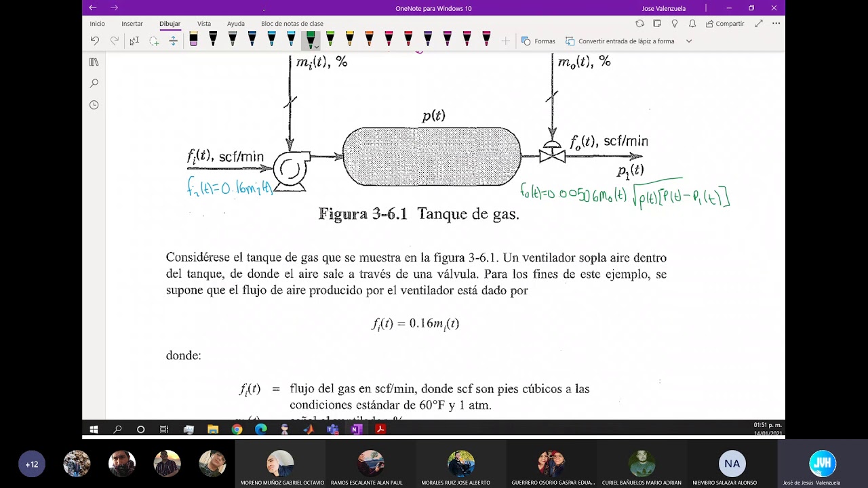Click the lightbulb tips icon
868x488 pixels.
click(x=675, y=23)
